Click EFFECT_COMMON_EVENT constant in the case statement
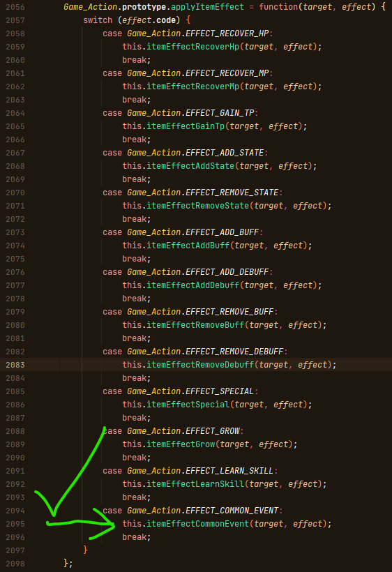The height and width of the screenshot is (572, 392). 232,511
